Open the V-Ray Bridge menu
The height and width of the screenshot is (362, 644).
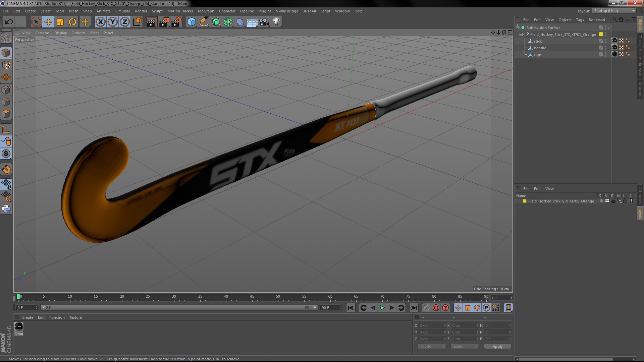(x=287, y=11)
